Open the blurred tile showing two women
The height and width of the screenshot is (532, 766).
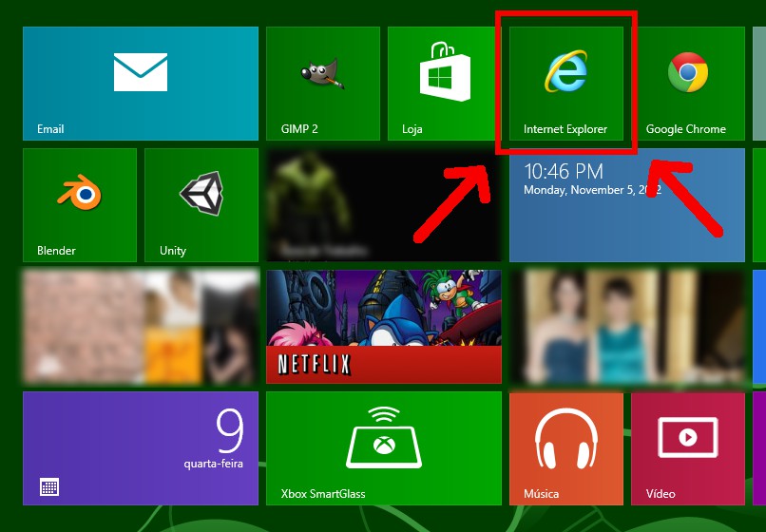tap(627, 327)
